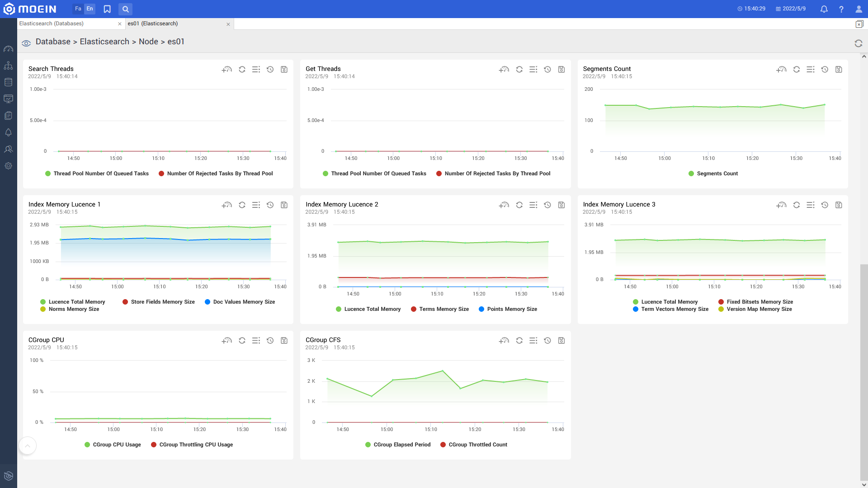Screen dimensions: 868x488
Task: Refresh the Search Threads chart
Action: coord(242,70)
